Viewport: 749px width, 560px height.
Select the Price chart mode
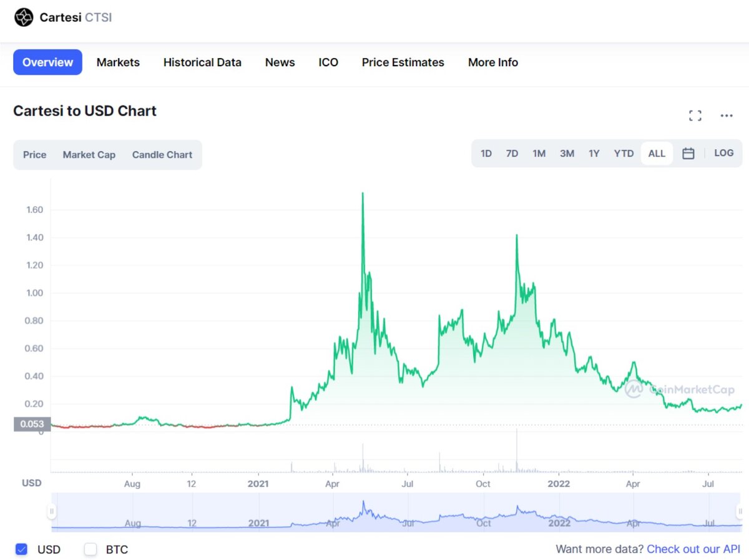[35, 155]
